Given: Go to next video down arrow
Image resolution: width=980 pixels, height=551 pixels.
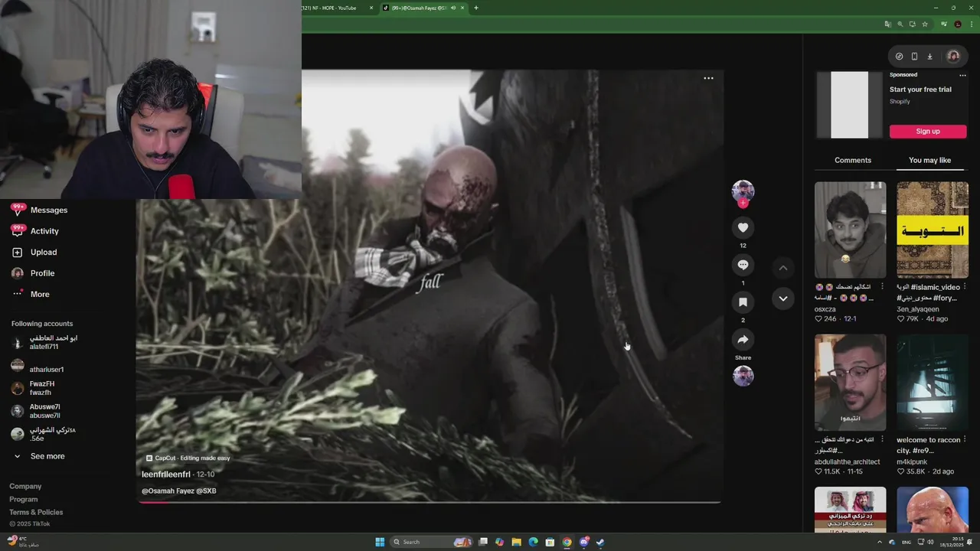Looking at the screenshot, I should click(x=782, y=298).
